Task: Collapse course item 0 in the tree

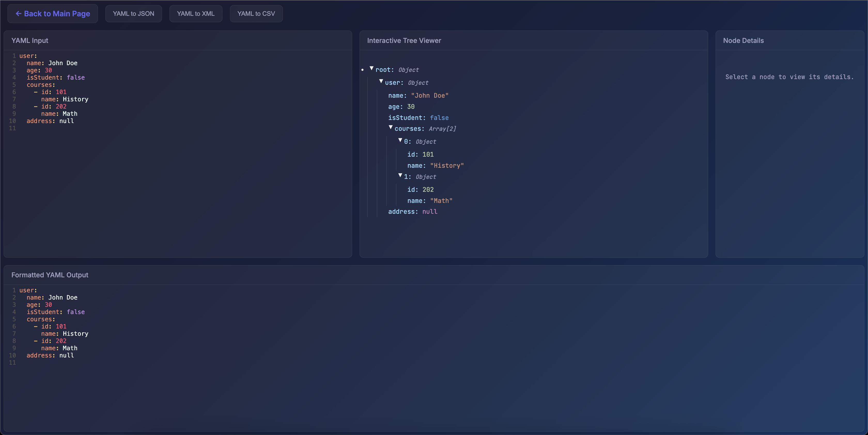Action: pyautogui.click(x=400, y=140)
